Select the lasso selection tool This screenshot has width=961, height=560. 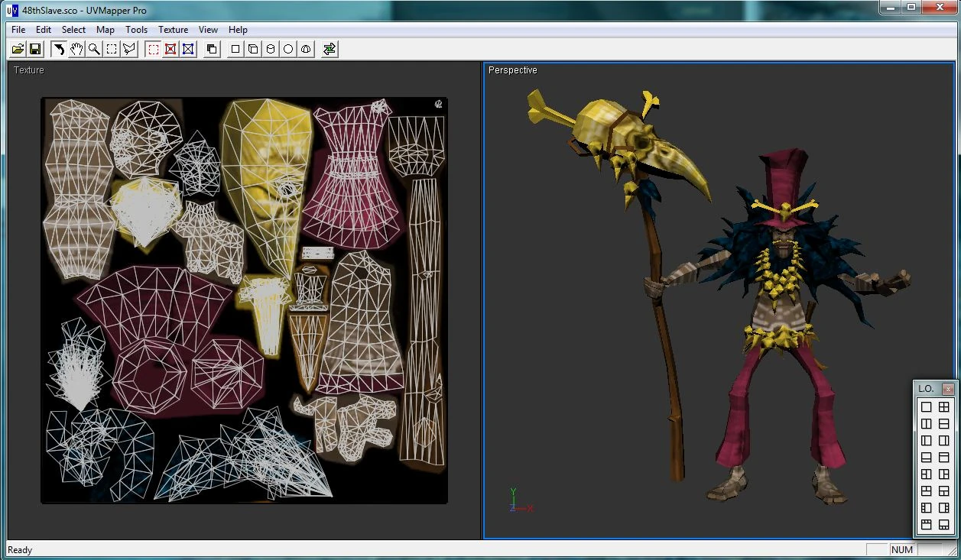point(129,49)
